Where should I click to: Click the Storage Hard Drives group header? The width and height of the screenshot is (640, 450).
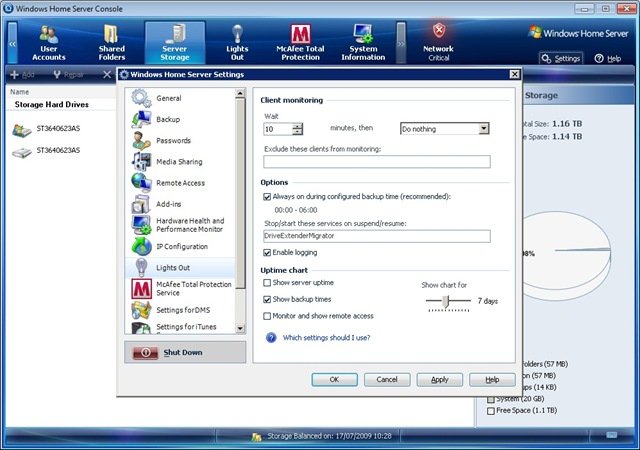51,105
